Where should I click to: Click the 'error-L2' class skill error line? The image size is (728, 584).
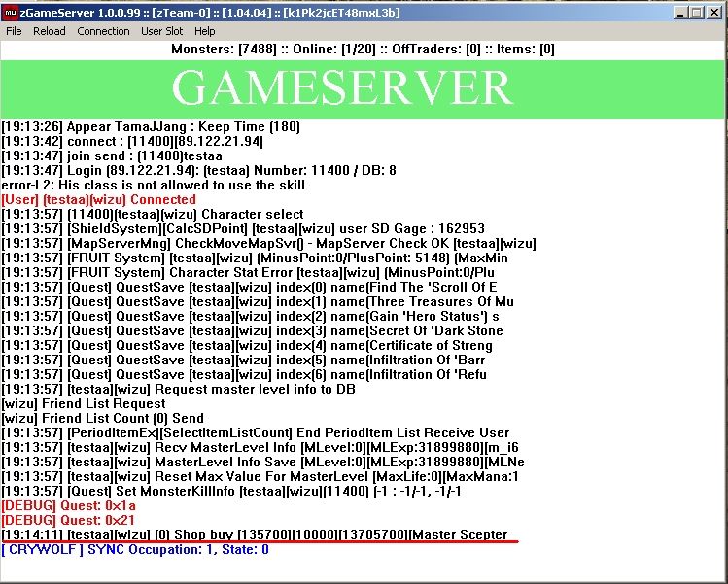coord(153,185)
